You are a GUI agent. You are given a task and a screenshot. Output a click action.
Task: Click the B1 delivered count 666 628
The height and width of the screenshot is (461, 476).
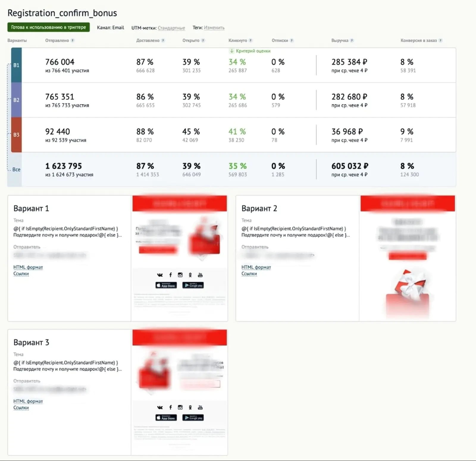point(145,71)
